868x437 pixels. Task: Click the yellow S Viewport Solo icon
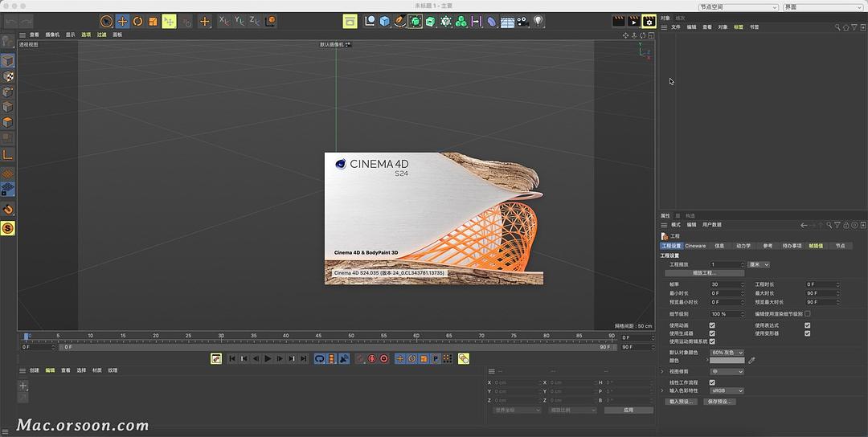pos(8,228)
